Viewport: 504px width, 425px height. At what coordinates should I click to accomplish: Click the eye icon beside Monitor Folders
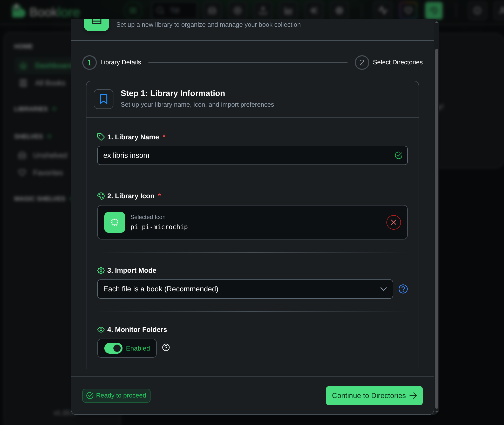[101, 330]
